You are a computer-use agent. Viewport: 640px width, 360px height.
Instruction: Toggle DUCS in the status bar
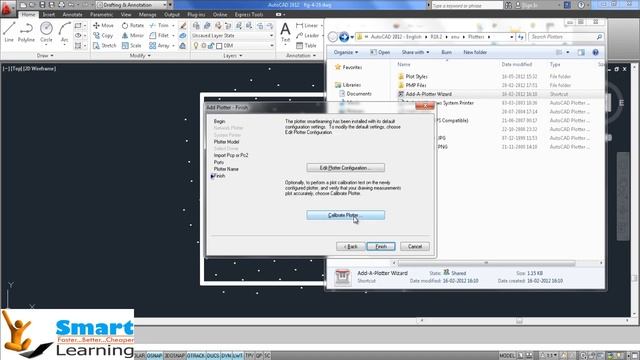pyautogui.click(x=213, y=356)
